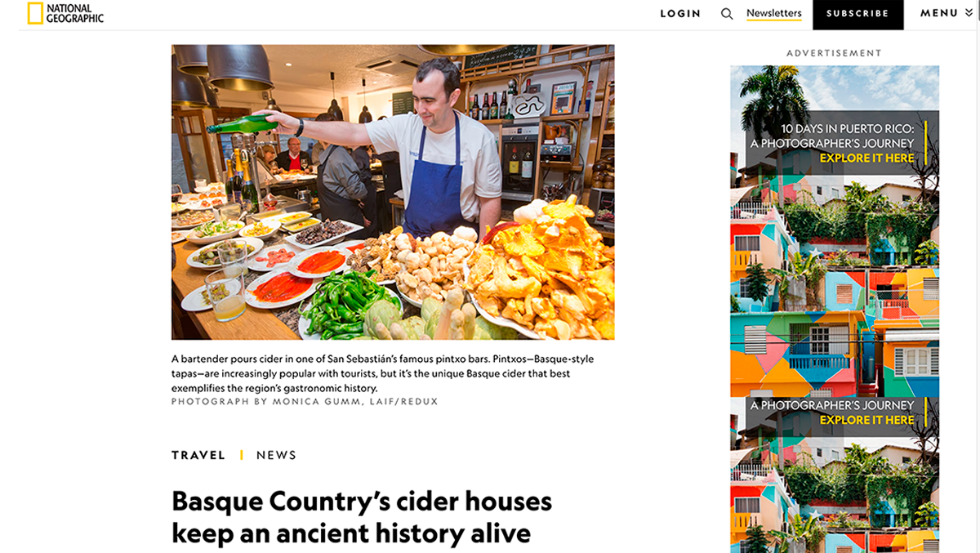Click the photo caption about pintxo bars
This screenshot has width=980, height=553.
pos(382,373)
